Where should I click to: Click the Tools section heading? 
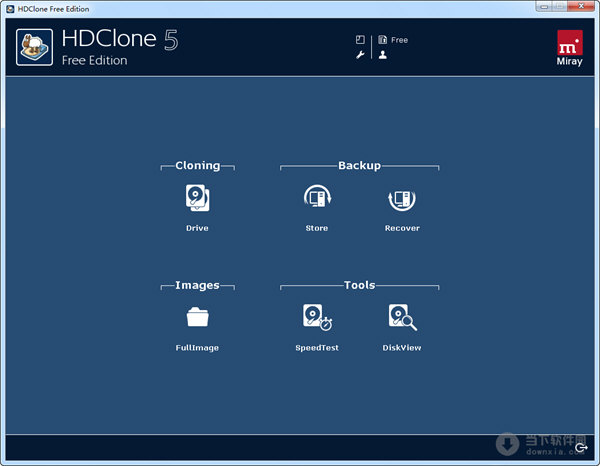(360, 285)
